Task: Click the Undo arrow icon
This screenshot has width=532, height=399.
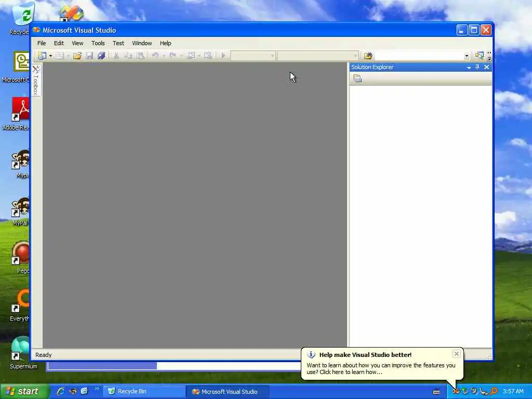Action: pos(155,55)
